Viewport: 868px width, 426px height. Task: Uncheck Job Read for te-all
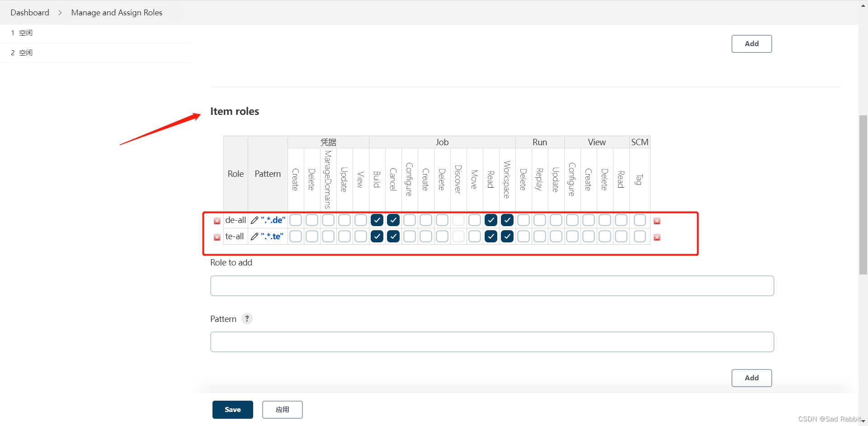tap(491, 237)
